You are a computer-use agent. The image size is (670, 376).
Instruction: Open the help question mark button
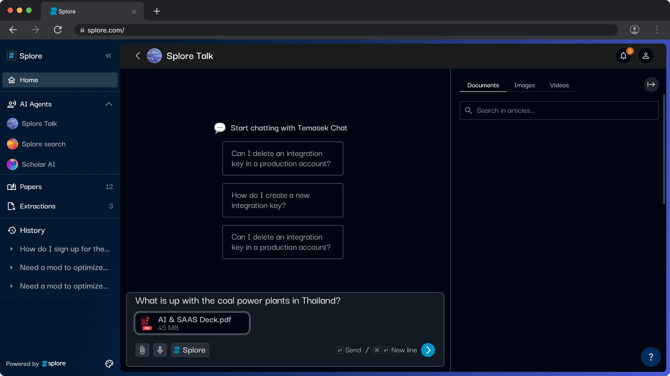pyautogui.click(x=650, y=357)
